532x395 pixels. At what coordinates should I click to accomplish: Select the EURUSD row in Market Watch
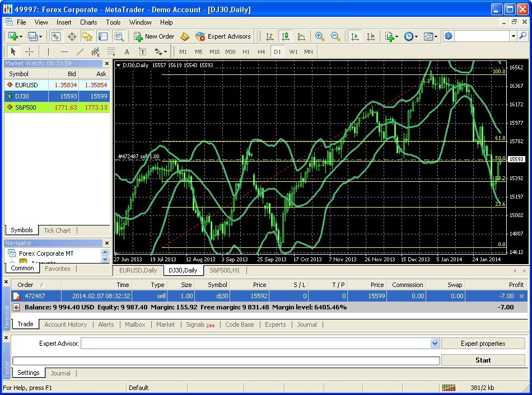[57, 85]
